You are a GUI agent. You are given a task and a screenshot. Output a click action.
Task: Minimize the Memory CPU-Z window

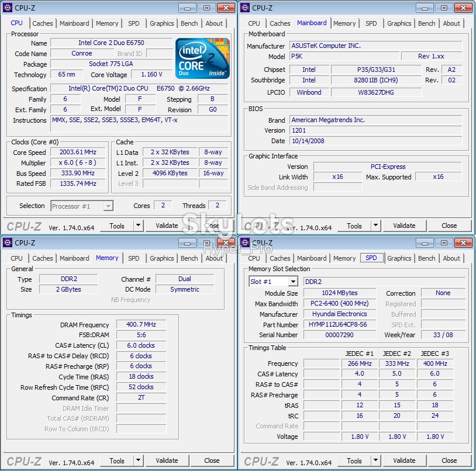coord(187,243)
